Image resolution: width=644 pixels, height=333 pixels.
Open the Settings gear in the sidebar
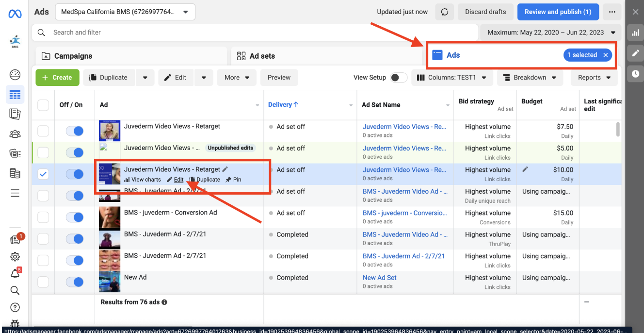pos(15,256)
